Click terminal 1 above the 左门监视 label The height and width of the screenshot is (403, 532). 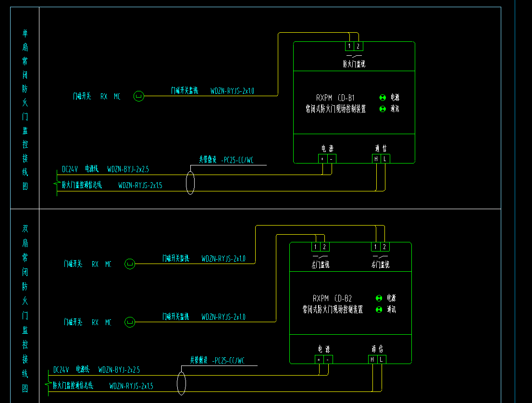[x=316, y=247]
